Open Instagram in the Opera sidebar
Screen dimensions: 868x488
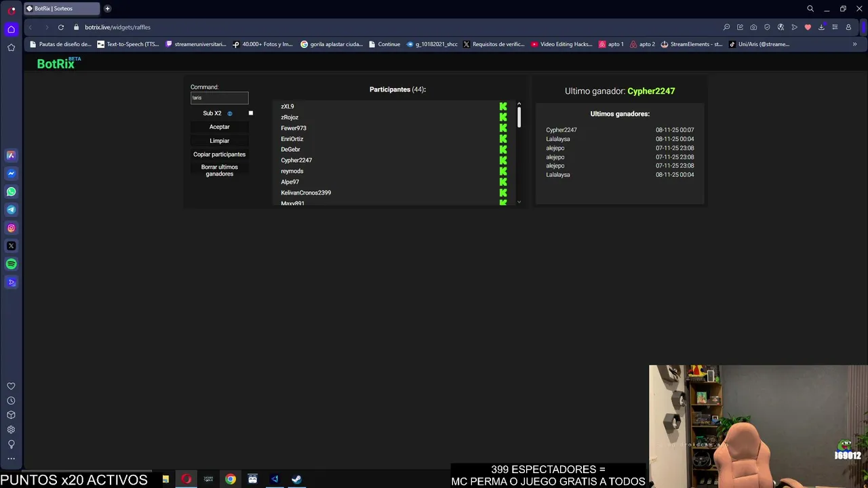coord(11,228)
